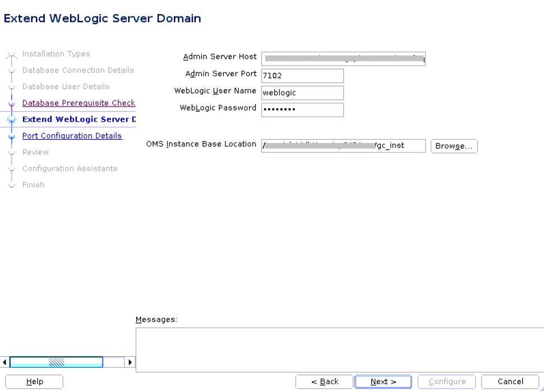
Task: Click the Admin Server Port field
Action: 302,76
